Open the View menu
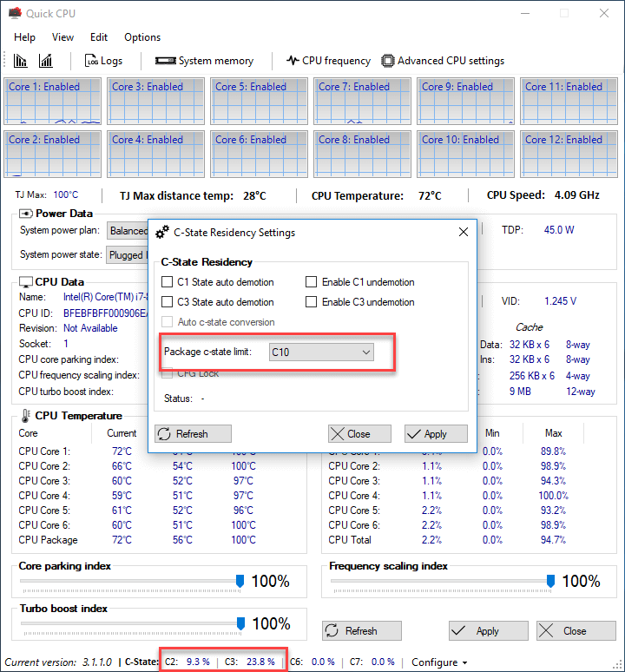Viewport: 625px width, 672px height. pyautogui.click(x=62, y=37)
